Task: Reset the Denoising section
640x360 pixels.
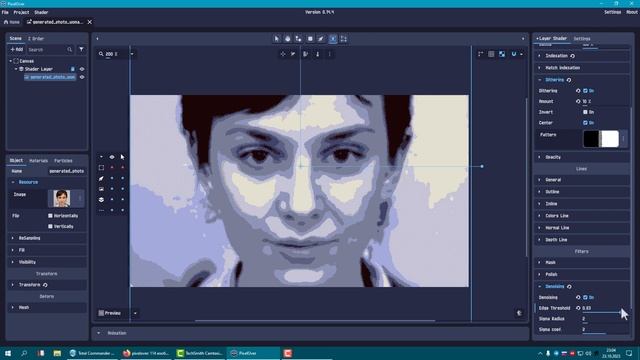Action: click(569, 287)
